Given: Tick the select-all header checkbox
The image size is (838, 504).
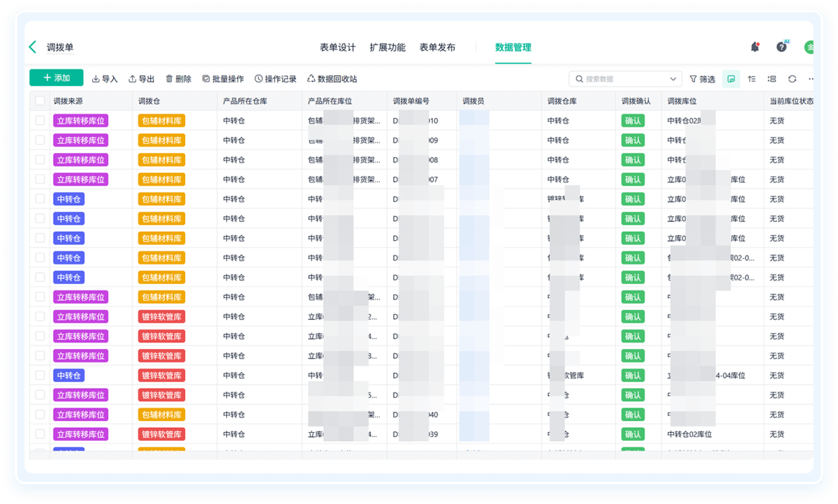Looking at the screenshot, I should tap(40, 101).
